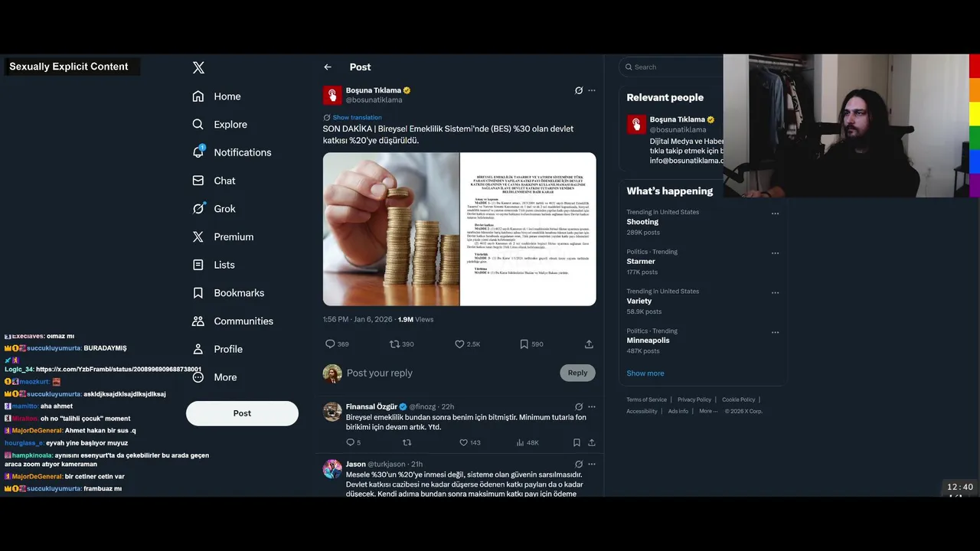Click the white Post button
980x551 pixels.
[242, 413]
